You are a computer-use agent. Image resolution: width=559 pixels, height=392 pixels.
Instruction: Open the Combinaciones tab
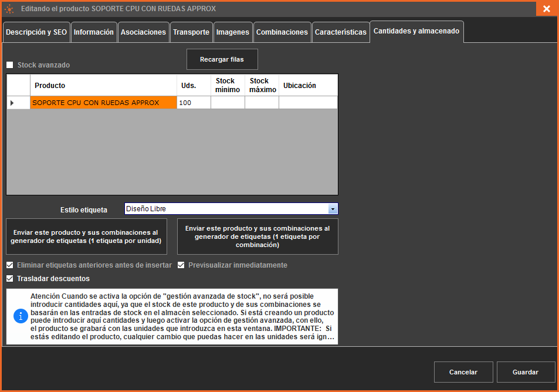(282, 32)
